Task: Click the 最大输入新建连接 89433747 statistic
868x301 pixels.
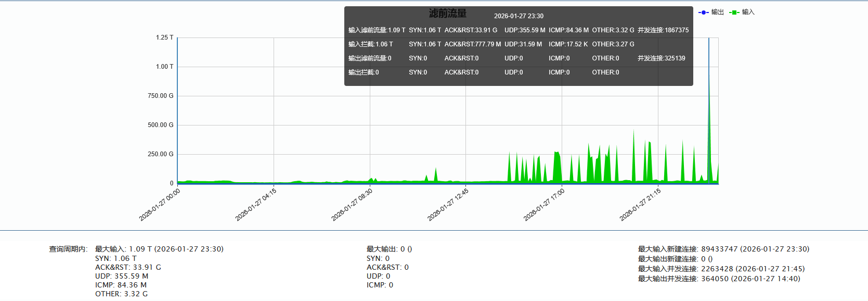Action: coord(723,249)
